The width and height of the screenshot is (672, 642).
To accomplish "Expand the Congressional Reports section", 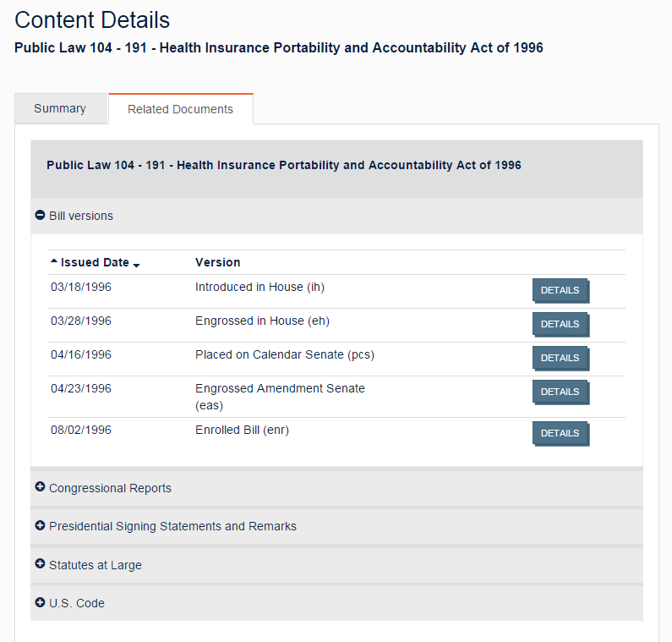I will [x=110, y=488].
